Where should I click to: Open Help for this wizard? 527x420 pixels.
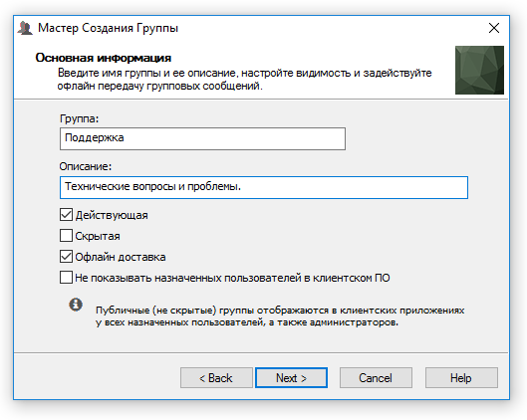(461, 377)
